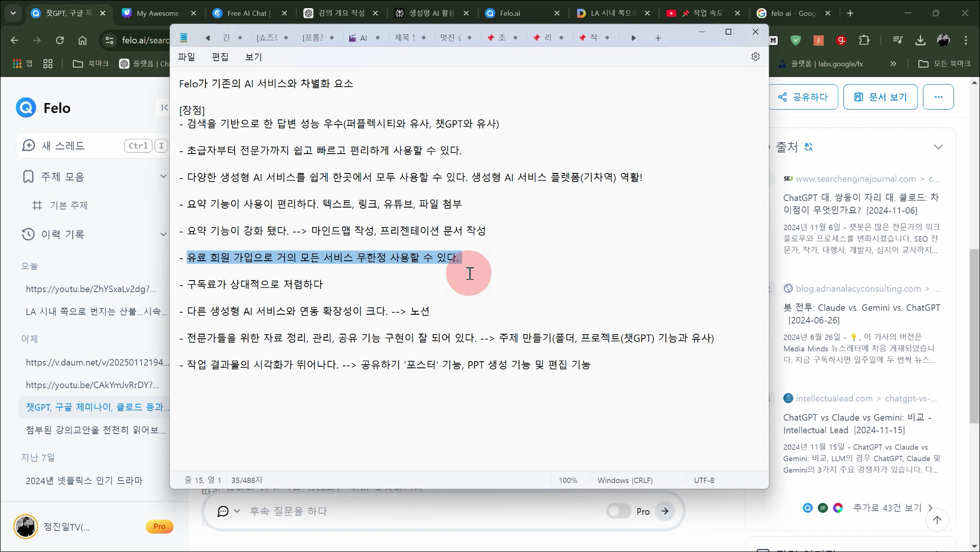Toggle the Pro search switch
The width and height of the screenshot is (980, 552).
618,511
